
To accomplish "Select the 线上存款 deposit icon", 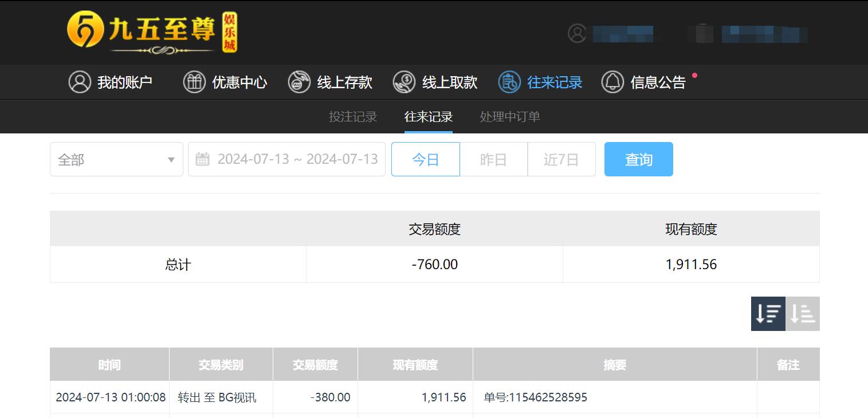I will tap(299, 82).
